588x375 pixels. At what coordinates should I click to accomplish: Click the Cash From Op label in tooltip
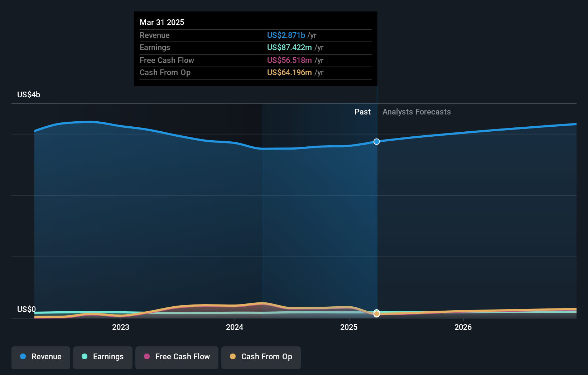pyautogui.click(x=165, y=72)
